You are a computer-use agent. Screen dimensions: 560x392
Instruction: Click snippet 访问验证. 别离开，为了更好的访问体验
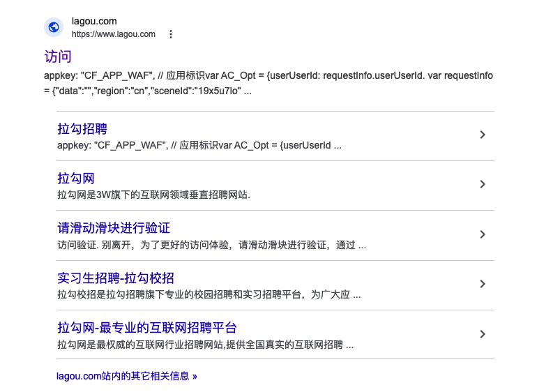point(211,245)
